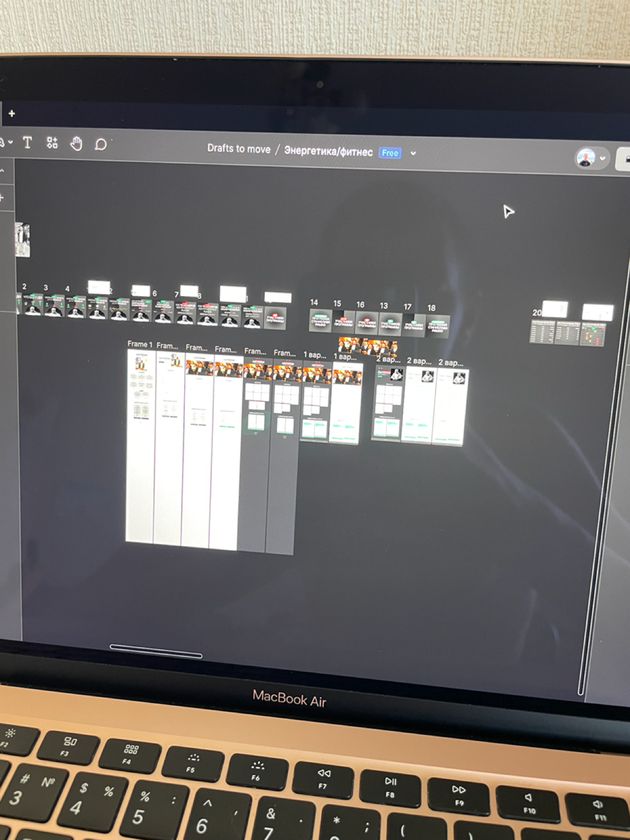The height and width of the screenshot is (840, 630).
Task: Select frame label 7
Action: pyautogui.click(x=176, y=295)
